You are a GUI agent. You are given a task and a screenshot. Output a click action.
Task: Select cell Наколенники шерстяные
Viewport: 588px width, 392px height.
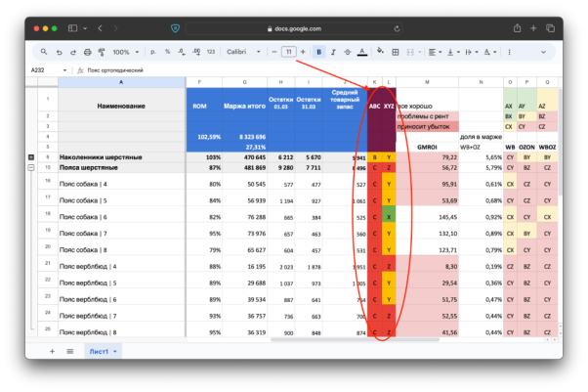click(x=122, y=157)
